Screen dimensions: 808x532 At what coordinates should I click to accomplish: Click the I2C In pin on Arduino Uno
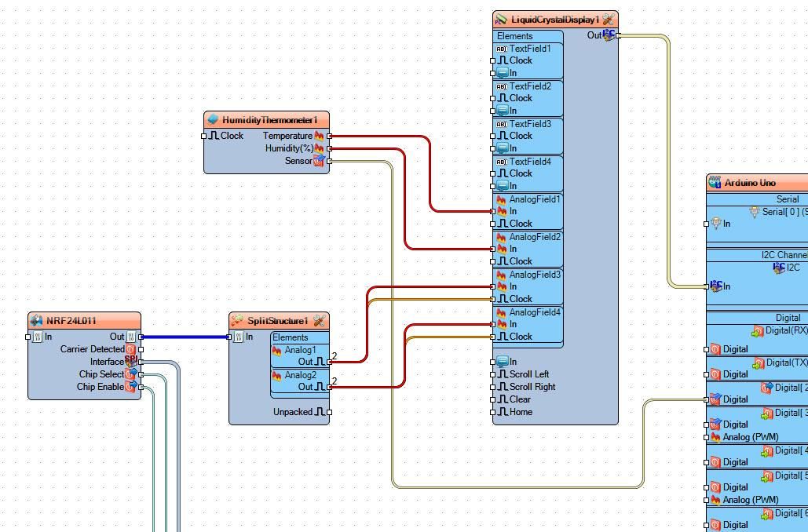pos(707,286)
